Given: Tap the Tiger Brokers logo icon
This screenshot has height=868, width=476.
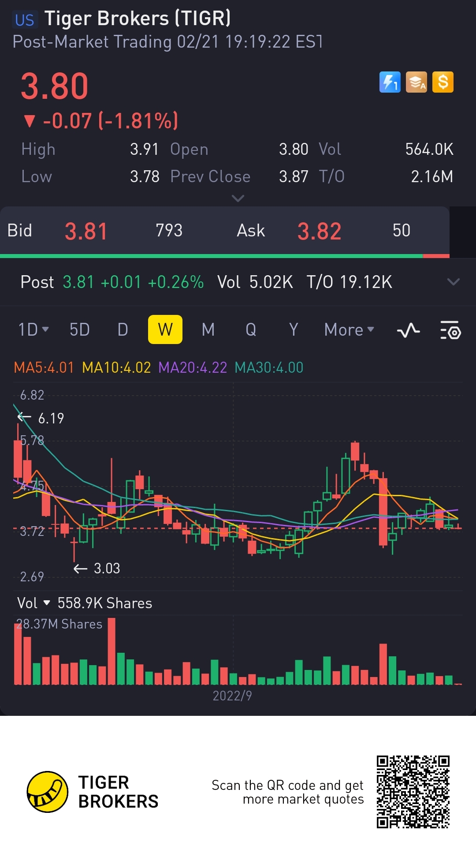Looking at the screenshot, I should coord(47,792).
